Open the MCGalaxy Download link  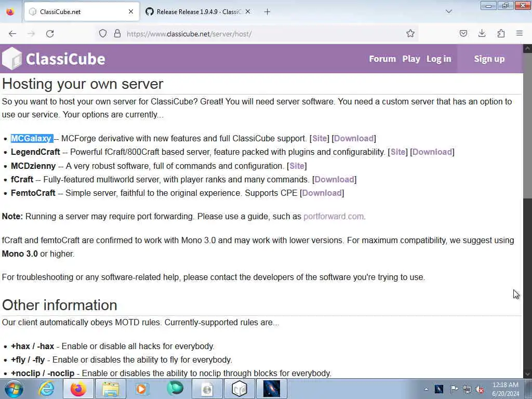[x=353, y=138]
